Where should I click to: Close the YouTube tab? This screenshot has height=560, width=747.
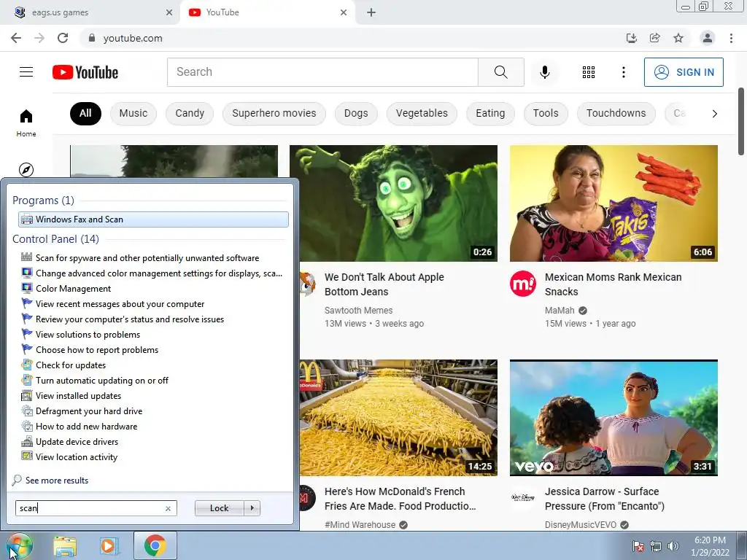click(344, 12)
